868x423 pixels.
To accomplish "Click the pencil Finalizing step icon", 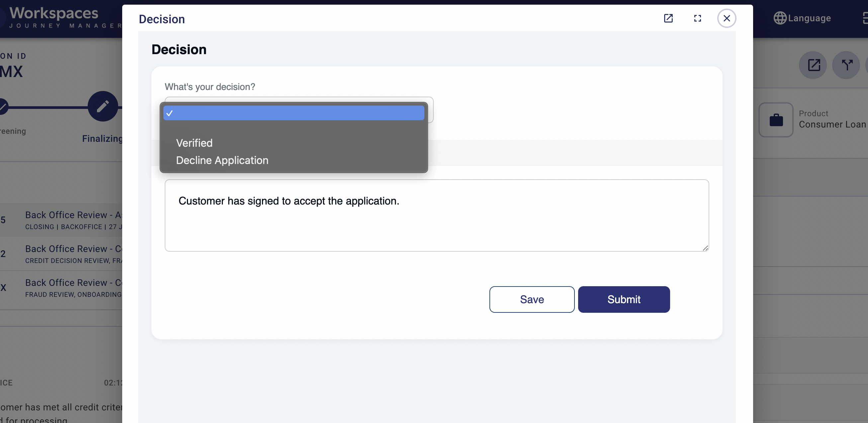I will (103, 107).
